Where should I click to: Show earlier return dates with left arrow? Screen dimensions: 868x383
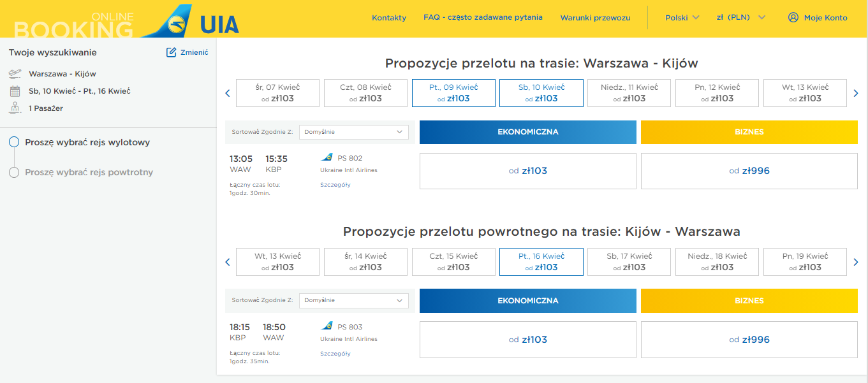(x=227, y=262)
